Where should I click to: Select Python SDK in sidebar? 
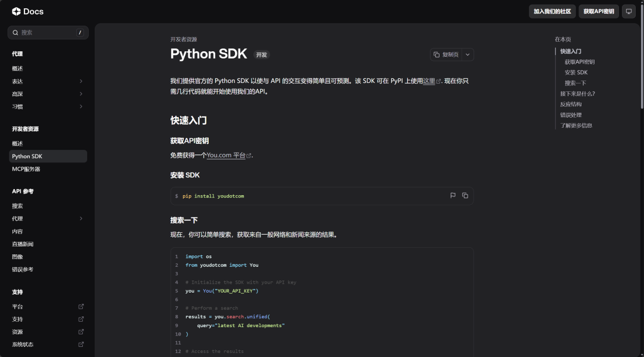pos(48,156)
